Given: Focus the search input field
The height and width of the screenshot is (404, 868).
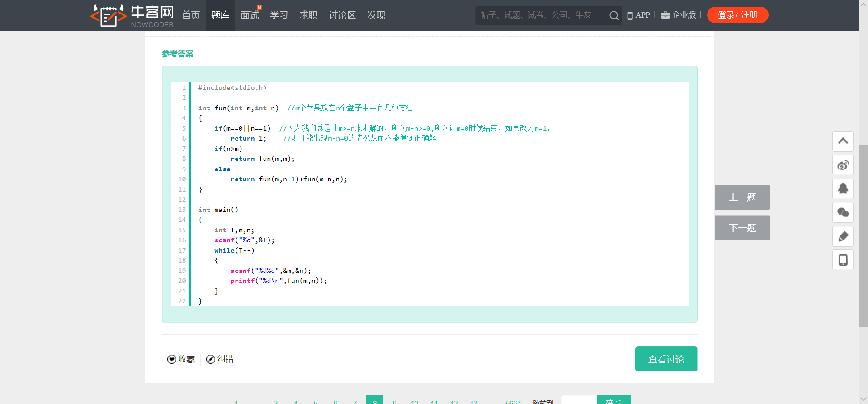Looking at the screenshot, I should 540,15.
